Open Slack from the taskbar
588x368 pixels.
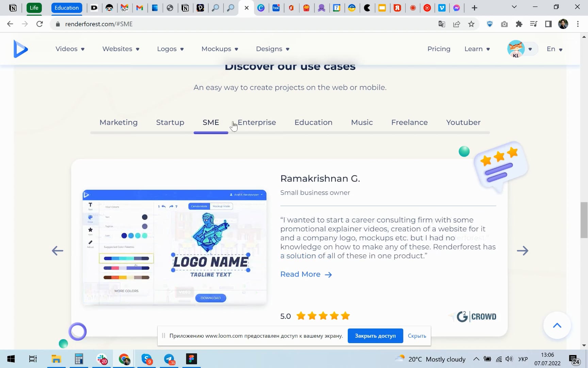(x=102, y=359)
